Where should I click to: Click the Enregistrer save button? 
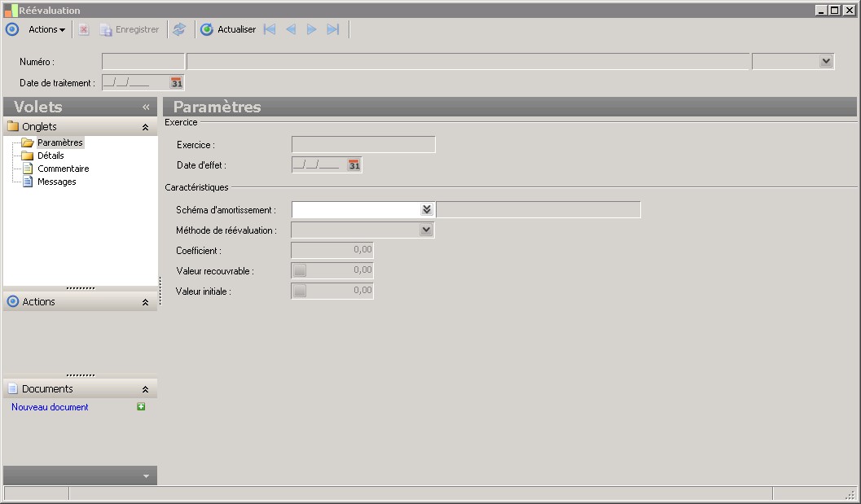(129, 29)
